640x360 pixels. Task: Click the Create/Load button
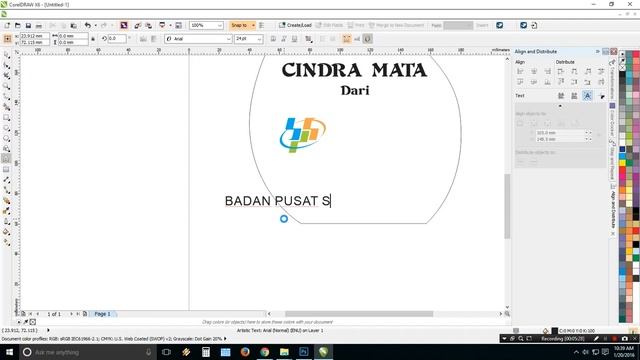point(295,25)
